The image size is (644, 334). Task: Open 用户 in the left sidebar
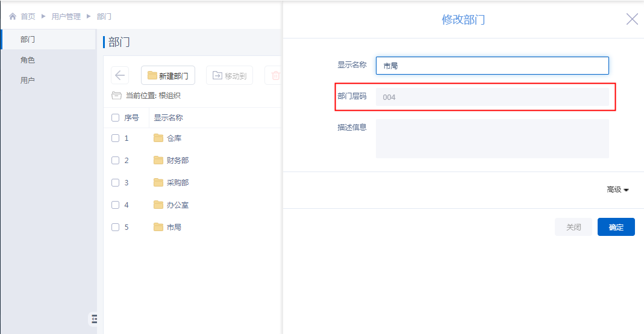28,81
